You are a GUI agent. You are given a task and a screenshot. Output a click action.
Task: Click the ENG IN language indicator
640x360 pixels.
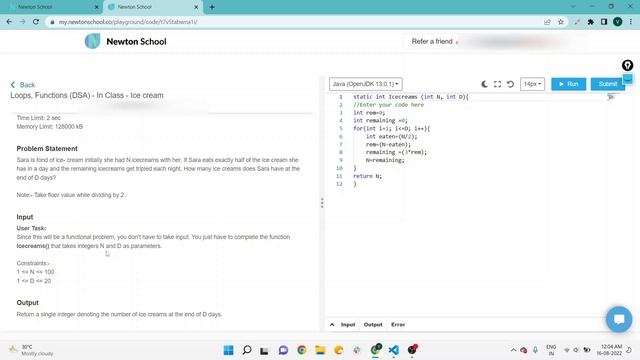pyautogui.click(x=551, y=350)
